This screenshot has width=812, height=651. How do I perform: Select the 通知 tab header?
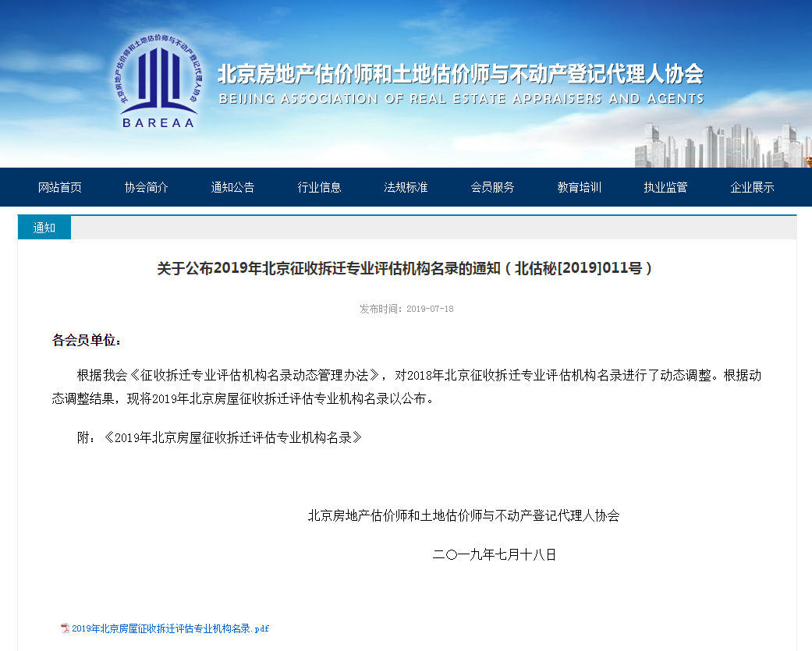pos(44,228)
